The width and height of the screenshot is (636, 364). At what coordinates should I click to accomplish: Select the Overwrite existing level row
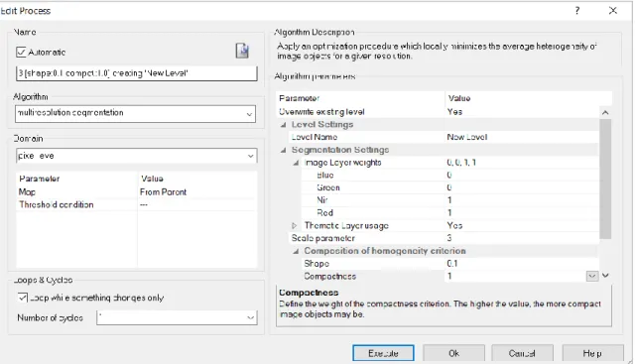coord(438,112)
